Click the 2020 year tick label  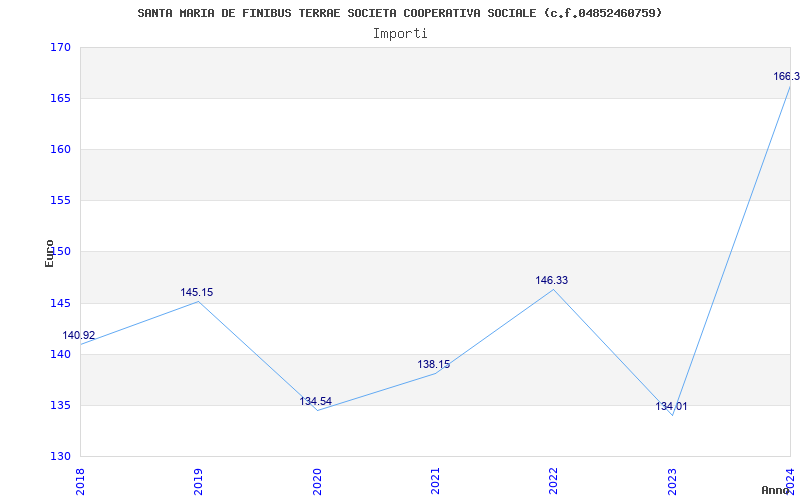[317, 480]
